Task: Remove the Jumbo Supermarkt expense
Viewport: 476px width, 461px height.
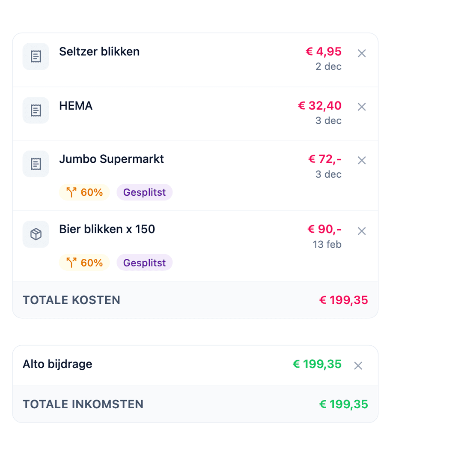Action: tap(362, 161)
